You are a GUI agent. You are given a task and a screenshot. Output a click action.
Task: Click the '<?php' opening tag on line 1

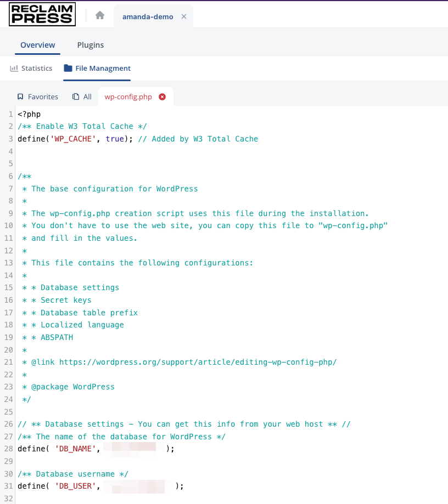click(x=29, y=114)
